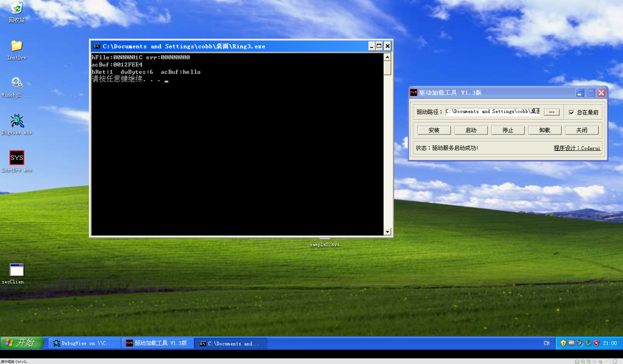Click the 停止 stop driver button
Viewport: 623px width, 364px height.
[508, 130]
